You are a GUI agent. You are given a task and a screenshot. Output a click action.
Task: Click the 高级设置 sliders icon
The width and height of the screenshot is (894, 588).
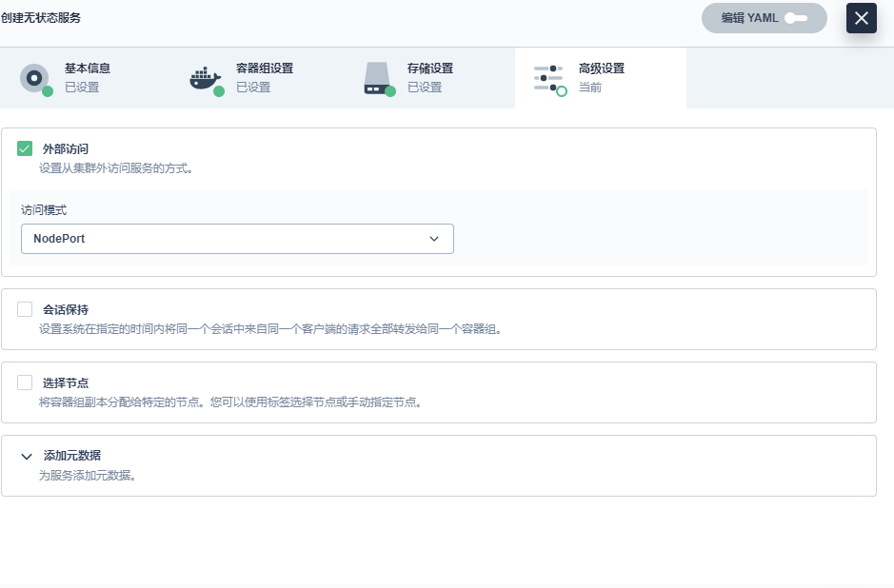click(x=548, y=78)
